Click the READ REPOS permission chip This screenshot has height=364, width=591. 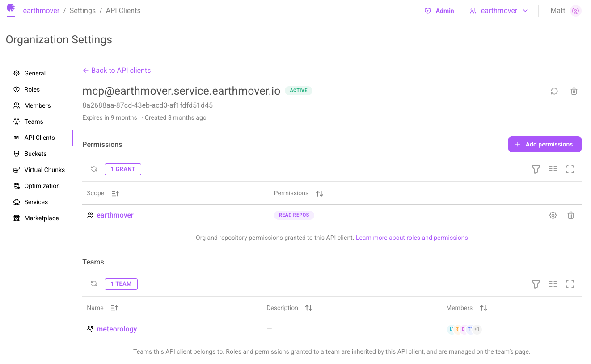[x=294, y=215]
